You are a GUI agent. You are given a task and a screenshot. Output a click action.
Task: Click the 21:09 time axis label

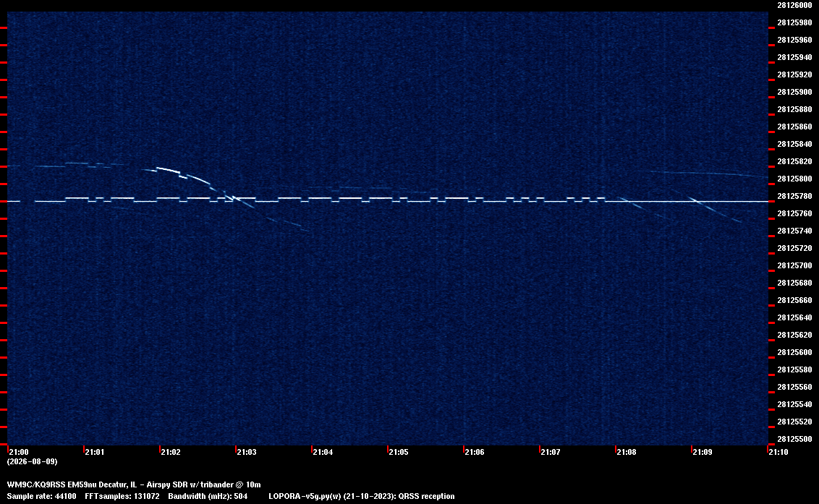tap(703, 452)
